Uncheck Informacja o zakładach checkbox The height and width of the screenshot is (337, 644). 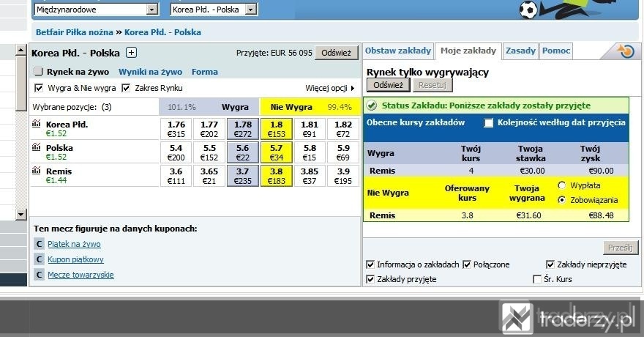click(x=370, y=264)
